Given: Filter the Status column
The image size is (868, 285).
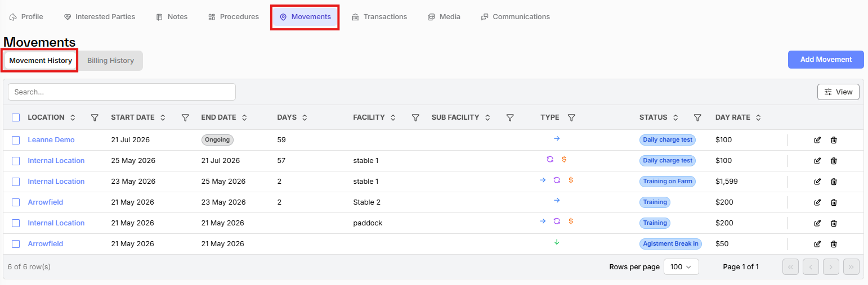Looking at the screenshot, I should [x=697, y=117].
